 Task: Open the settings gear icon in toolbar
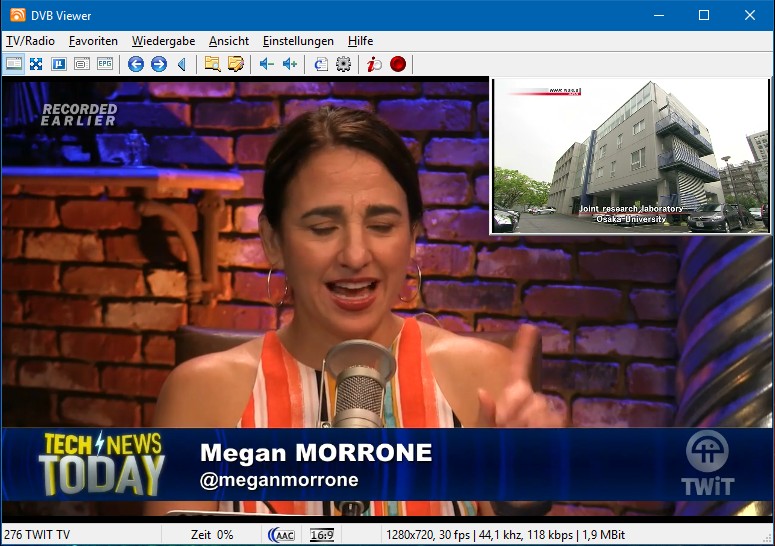[x=343, y=64]
